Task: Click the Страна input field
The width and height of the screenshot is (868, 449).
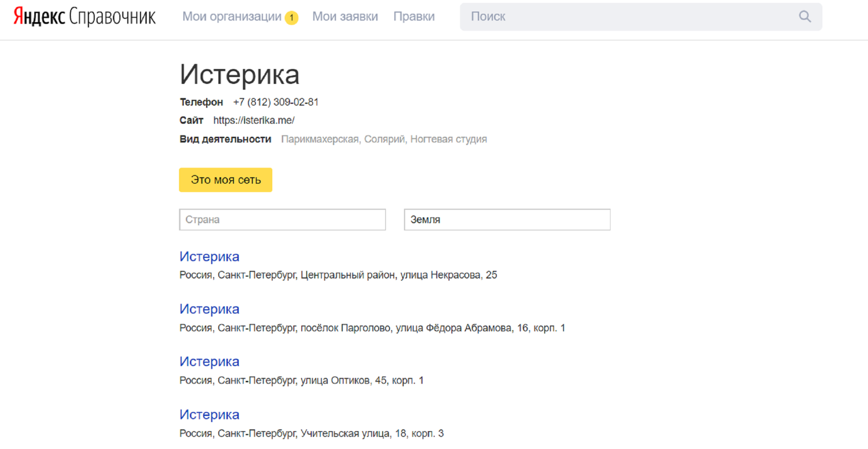Action: pos(282,219)
